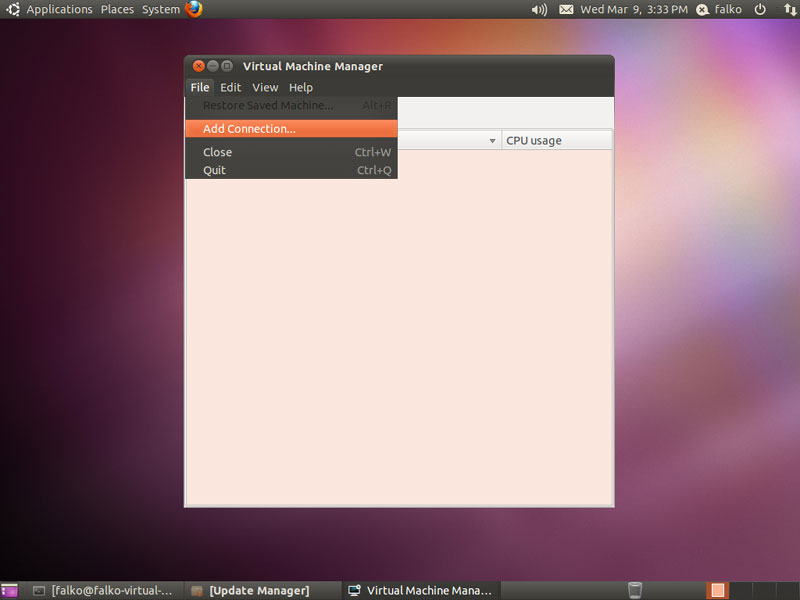Maximize the Virtual Machine Manager window
The image size is (800, 600).
(228, 66)
